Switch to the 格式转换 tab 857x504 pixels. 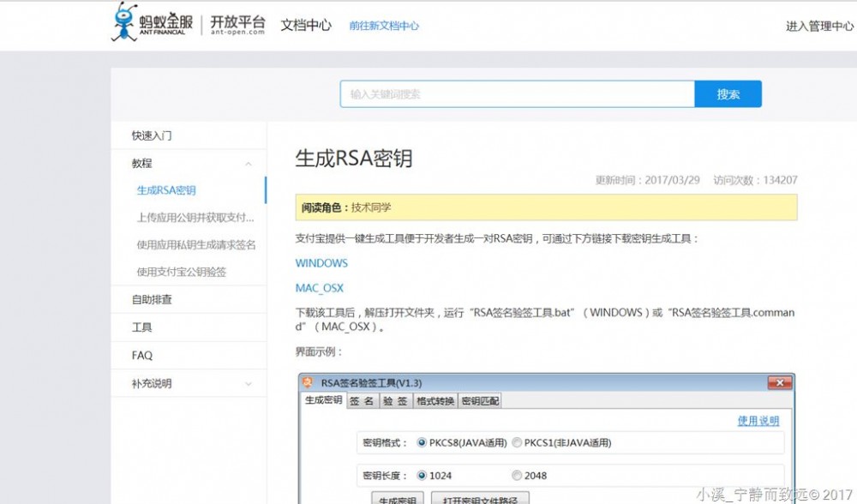point(434,399)
